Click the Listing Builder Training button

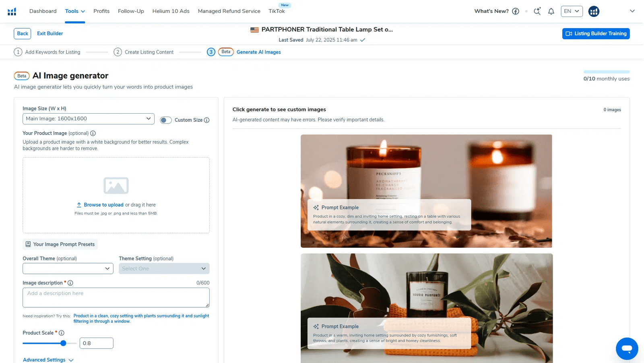596,34
